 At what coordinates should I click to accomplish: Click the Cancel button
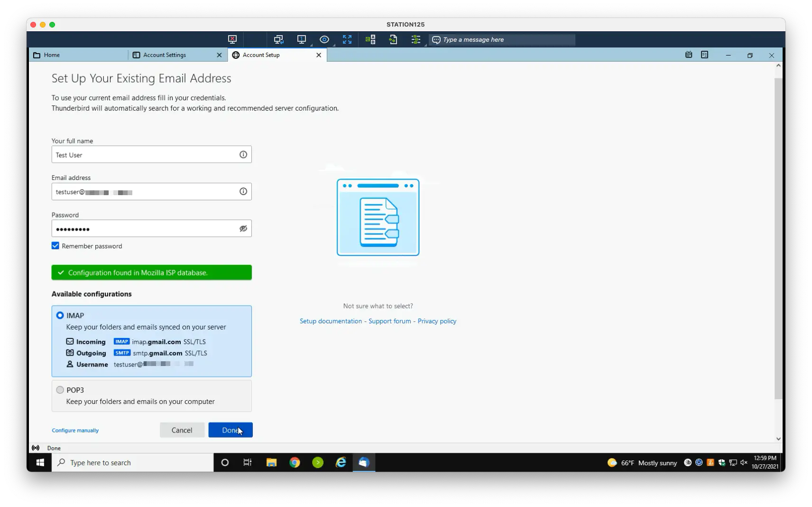click(182, 430)
